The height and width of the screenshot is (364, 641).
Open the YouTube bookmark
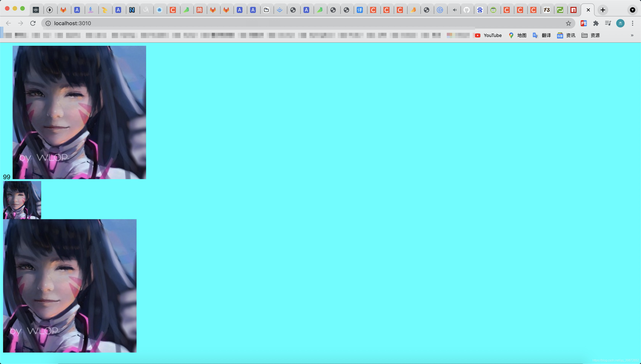488,35
